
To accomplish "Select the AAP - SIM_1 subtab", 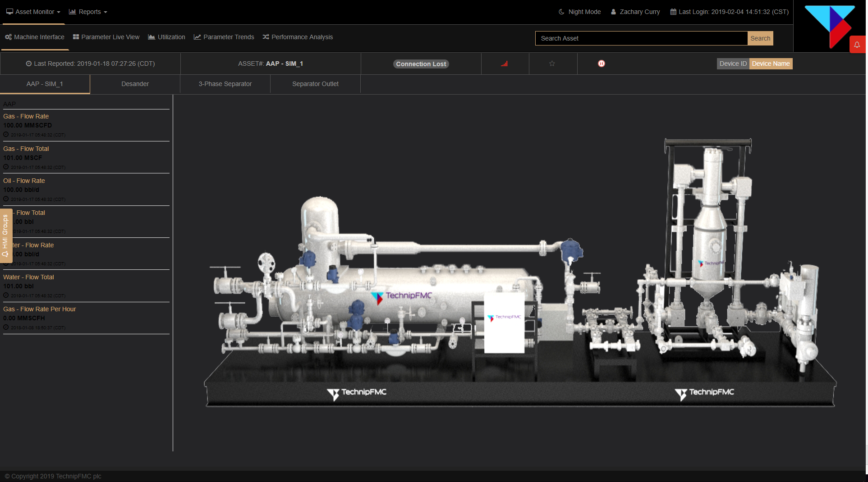I will click(45, 84).
